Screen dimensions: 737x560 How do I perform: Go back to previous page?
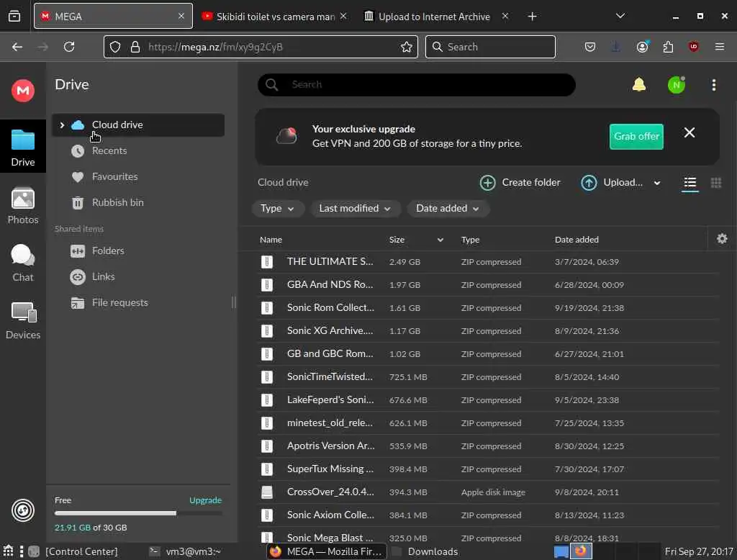17,47
